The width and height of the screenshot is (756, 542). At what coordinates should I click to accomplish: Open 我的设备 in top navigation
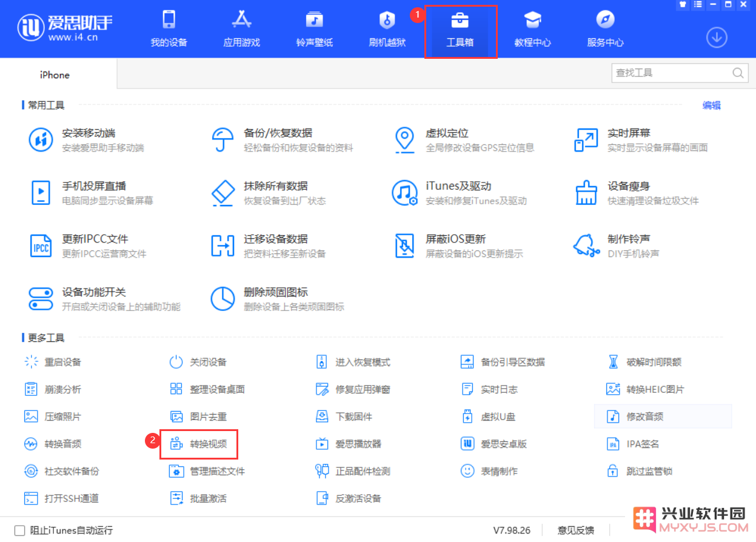169,29
